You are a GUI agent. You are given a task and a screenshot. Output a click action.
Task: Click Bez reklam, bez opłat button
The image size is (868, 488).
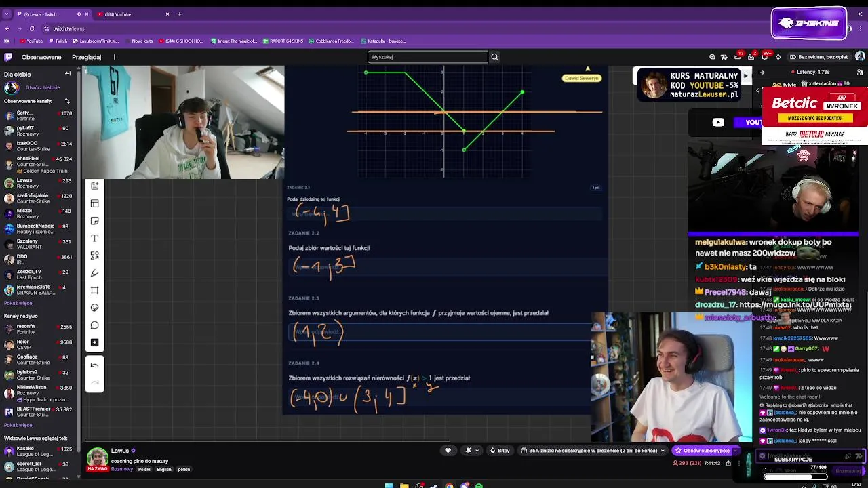[818, 57]
